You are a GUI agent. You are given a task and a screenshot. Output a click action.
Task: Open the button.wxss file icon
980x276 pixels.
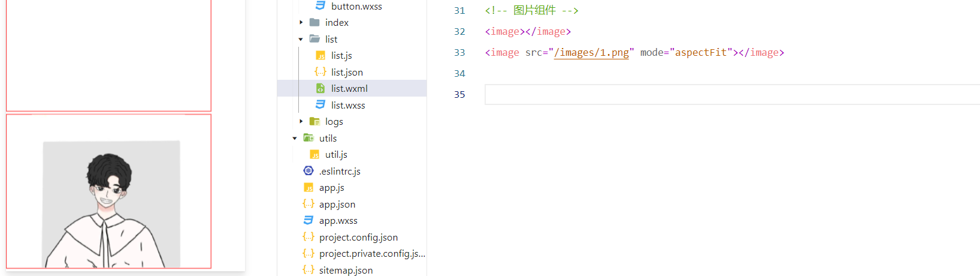tap(320, 6)
